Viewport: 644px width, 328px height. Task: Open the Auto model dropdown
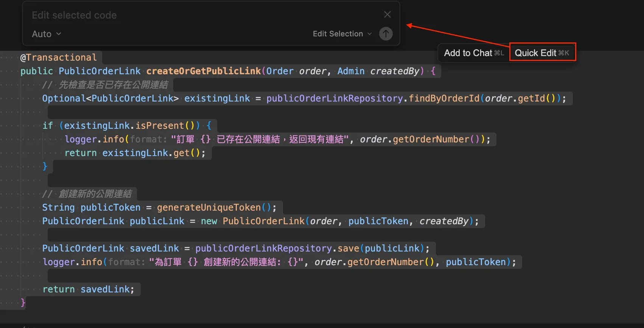pos(47,34)
